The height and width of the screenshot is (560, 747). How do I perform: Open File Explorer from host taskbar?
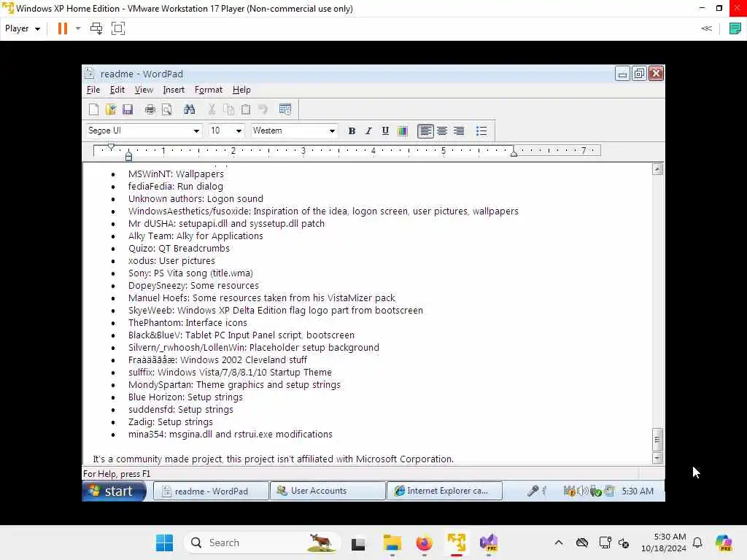click(392, 542)
